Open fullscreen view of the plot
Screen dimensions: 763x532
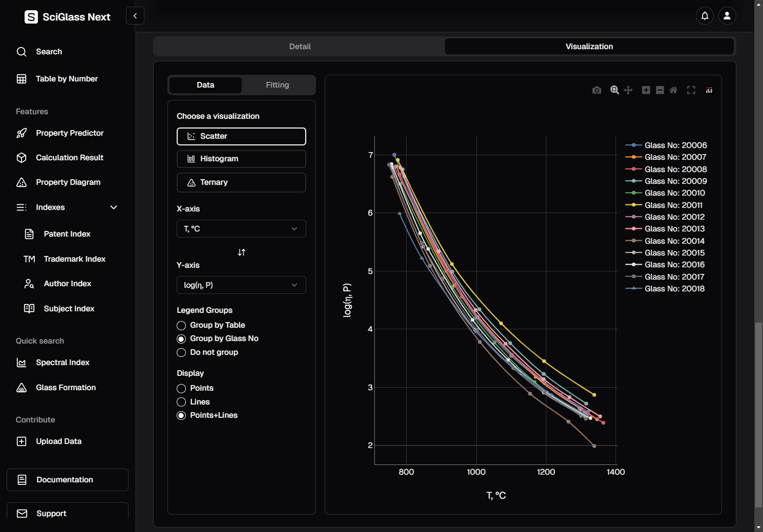[x=691, y=90]
